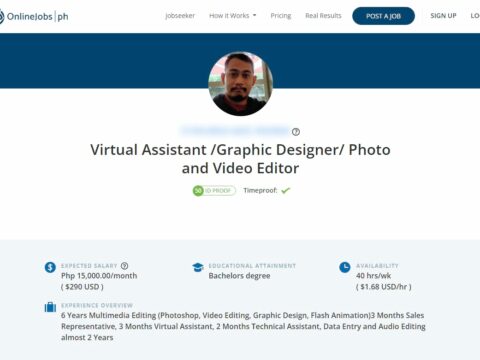Open the Real Results page
Screen dimensions: 480x360
pos(323,16)
